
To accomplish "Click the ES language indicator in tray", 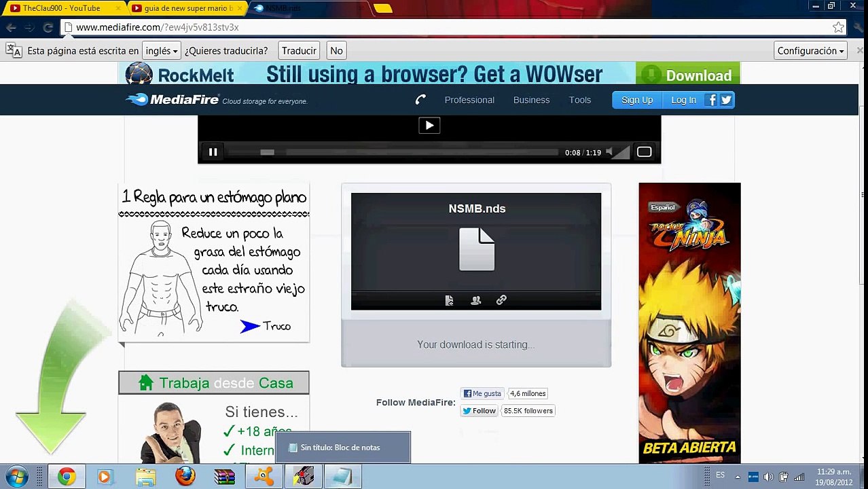I will click(721, 475).
